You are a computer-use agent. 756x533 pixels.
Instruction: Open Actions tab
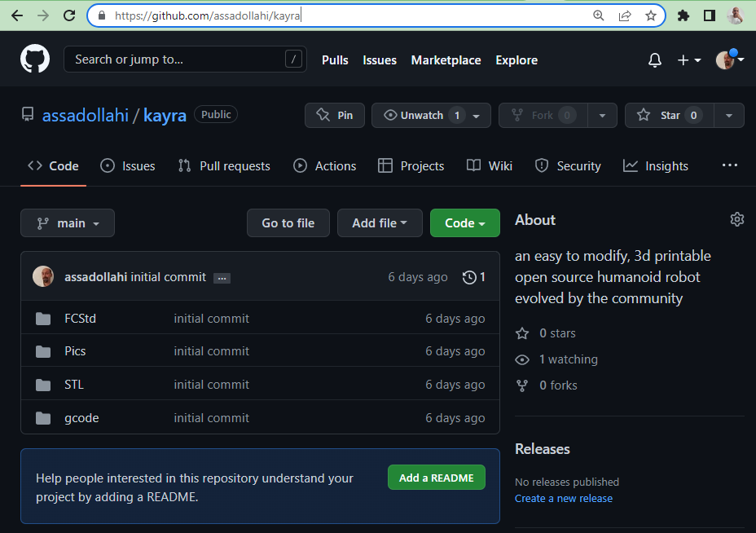click(x=325, y=166)
